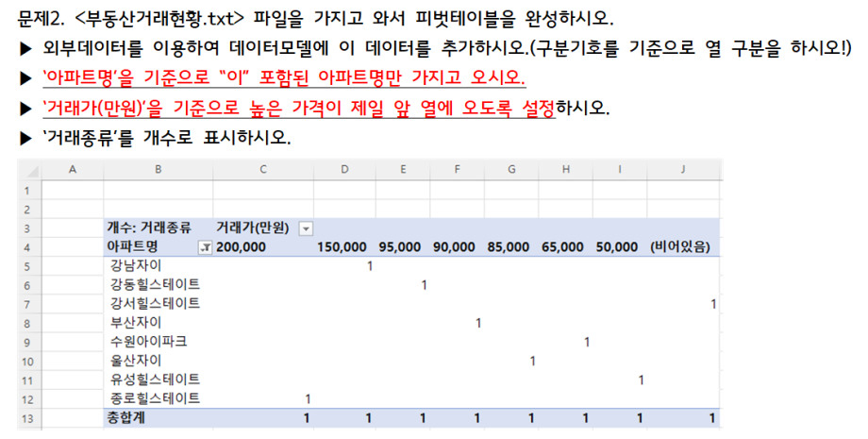Select column A header
Viewport: 868px width, 439px height.
pyautogui.click(x=72, y=170)
